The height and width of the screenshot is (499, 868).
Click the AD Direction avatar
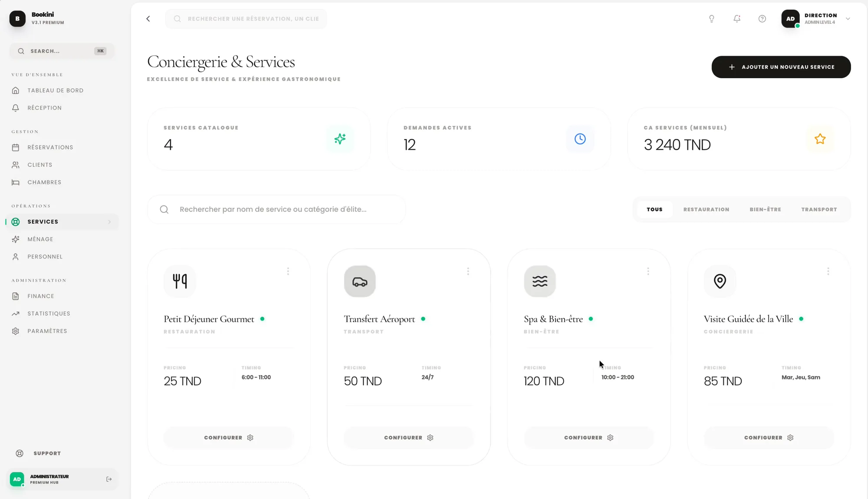point(790,19)
